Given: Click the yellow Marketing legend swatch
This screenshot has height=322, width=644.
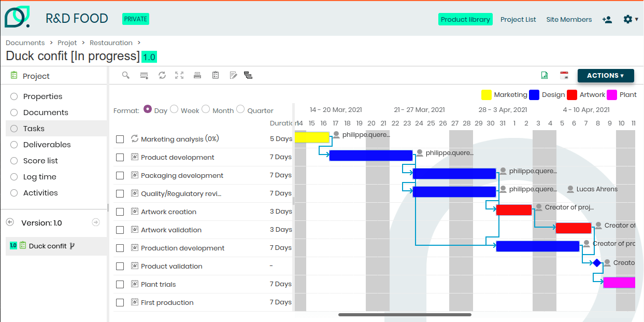Looking at the screenshot, I should pyautogui.click(x=486, y=95).
